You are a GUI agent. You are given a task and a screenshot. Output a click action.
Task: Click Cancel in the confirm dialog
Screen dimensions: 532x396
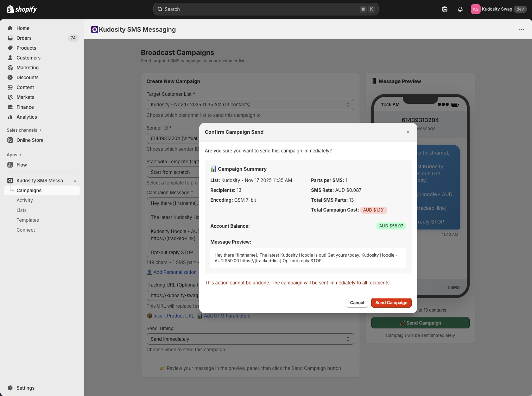click(x=357, y=303)
